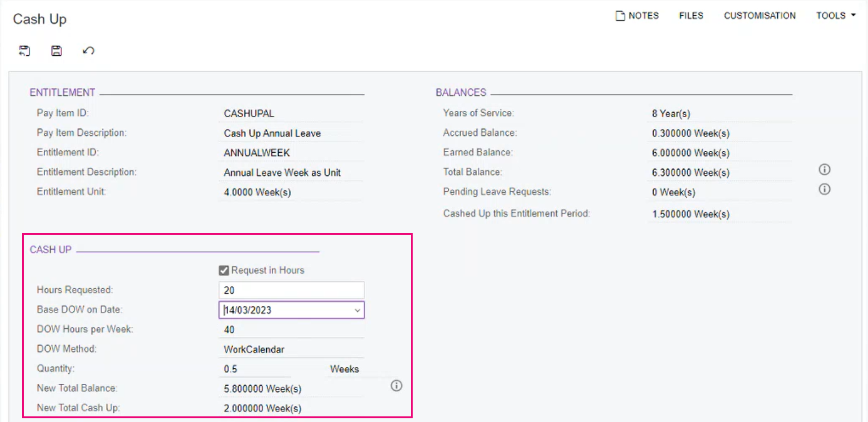Click the Undo arrow icon
This screenshot has height=422, width=868.
tap(88, 51)
